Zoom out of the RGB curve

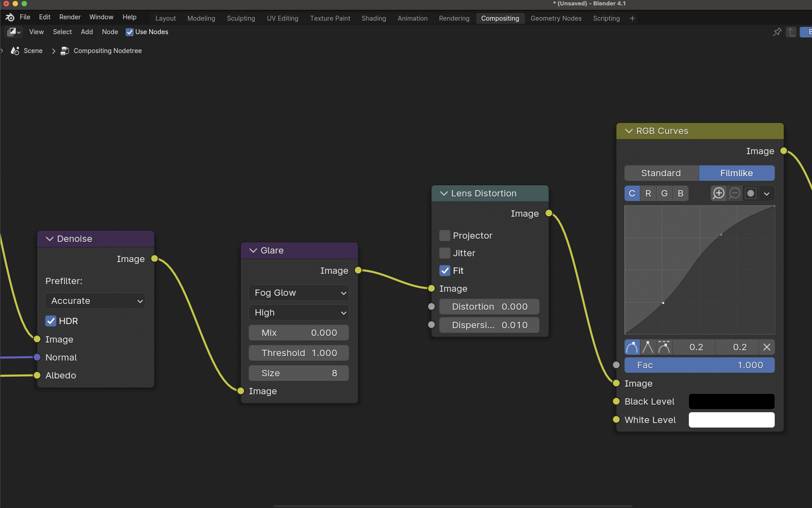point(735,193)
